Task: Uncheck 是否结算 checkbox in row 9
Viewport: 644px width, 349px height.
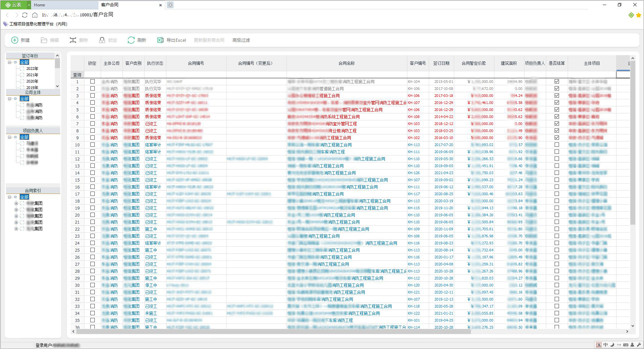Action: tap(557, 137)
